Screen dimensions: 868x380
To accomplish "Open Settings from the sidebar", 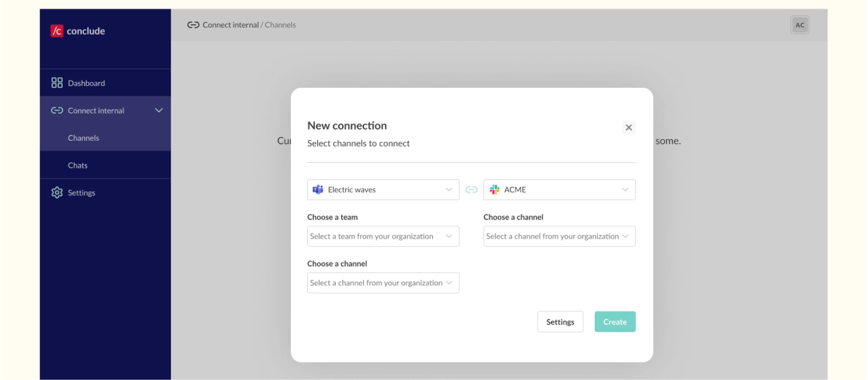I will coord(105,193).
